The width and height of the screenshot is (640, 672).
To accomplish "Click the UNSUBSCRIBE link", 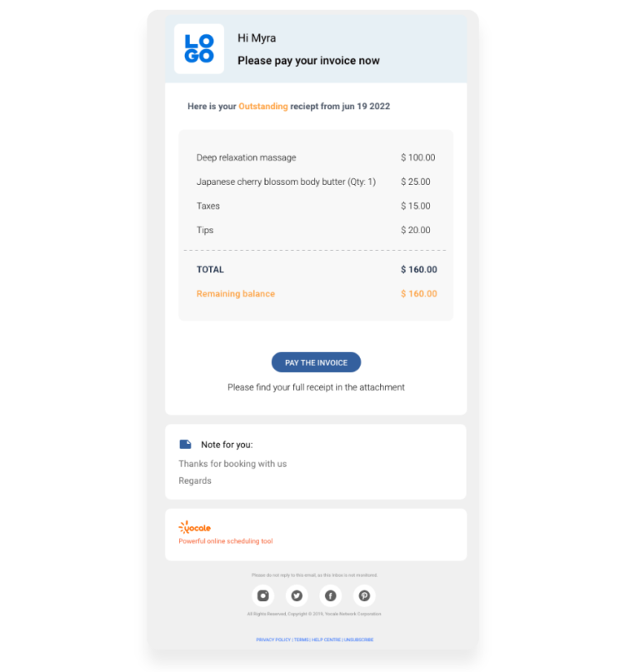I will 358,640.
